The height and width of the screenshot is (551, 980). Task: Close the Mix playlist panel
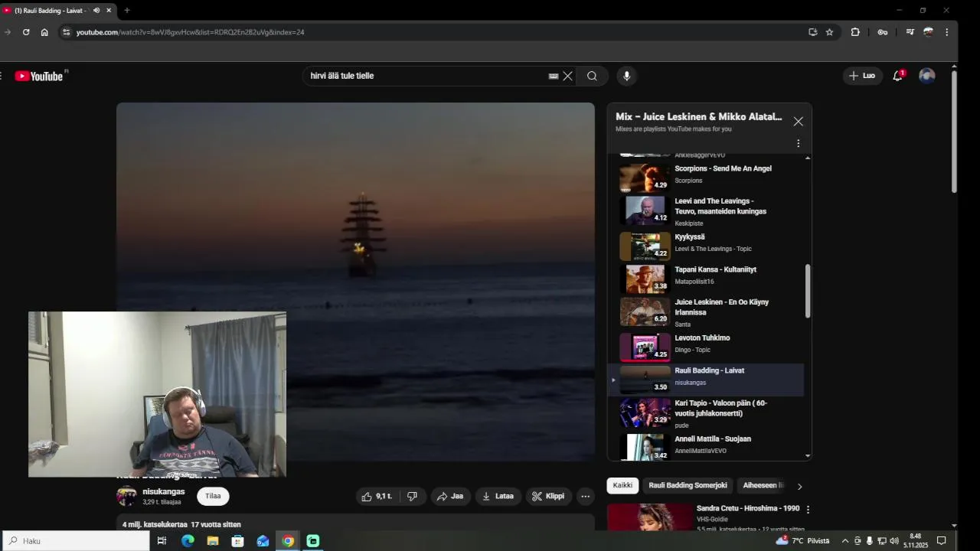tap(799, 122)
